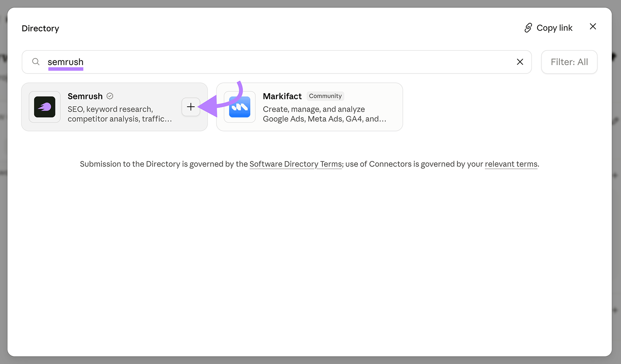Click the Semrush card title
Viewport: 621px width, 364px height.
(85, 96)
